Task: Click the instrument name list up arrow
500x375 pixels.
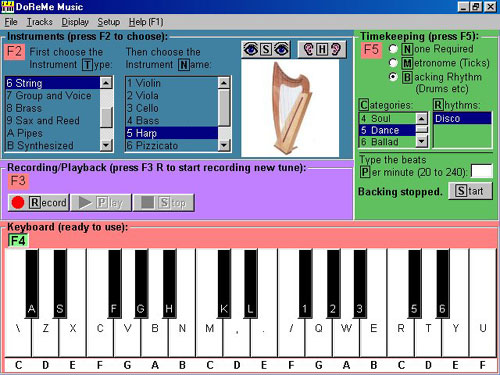Action: [x=224, y=82]
